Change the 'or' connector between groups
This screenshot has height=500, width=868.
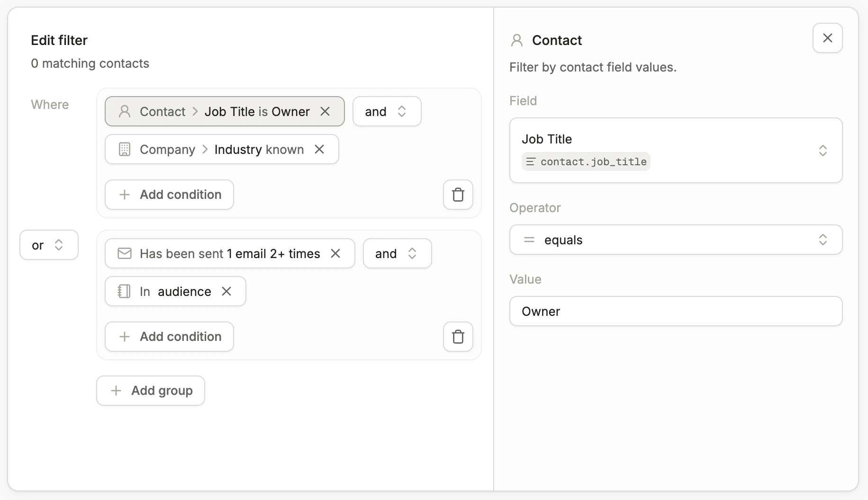(x=49, y=245)
